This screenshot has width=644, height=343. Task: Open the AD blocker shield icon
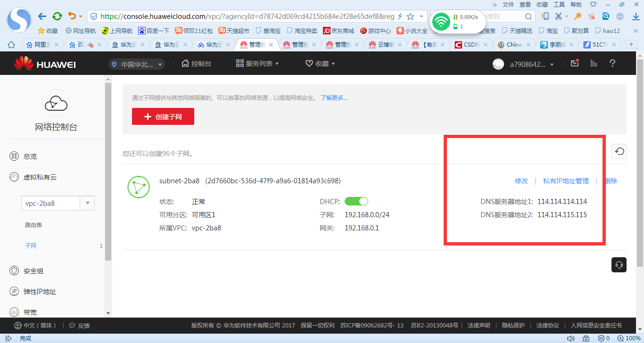pyautogui.click(x=601, y=338)
